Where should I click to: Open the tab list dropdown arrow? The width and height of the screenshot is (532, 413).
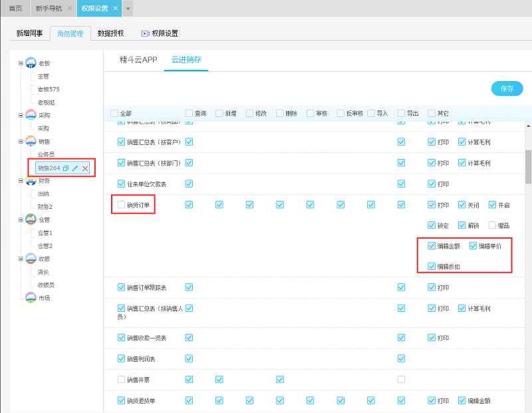[x=128, y=9]
